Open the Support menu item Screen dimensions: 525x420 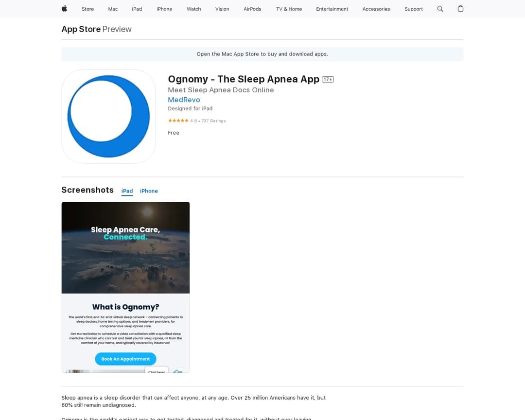tap(414, 9)
